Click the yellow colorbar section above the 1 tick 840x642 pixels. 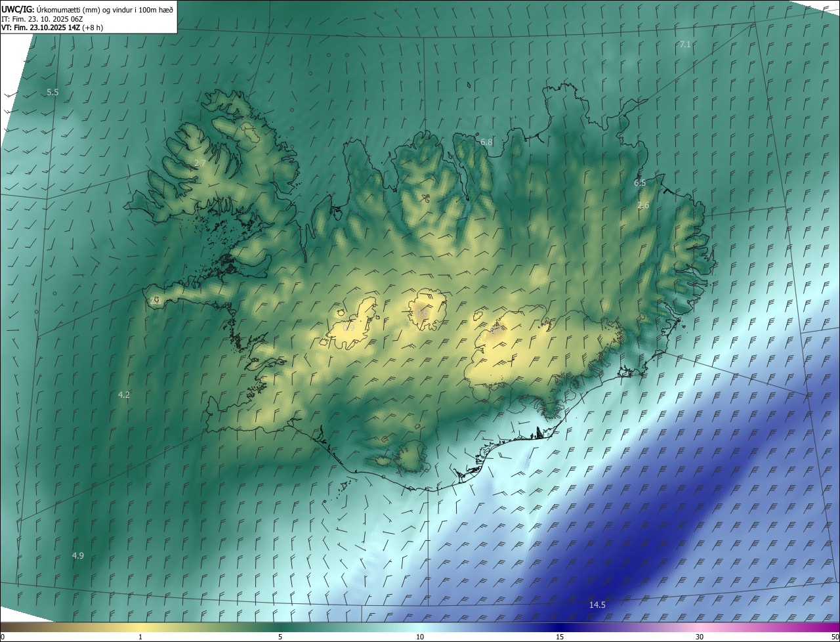[x=140, y=627]
